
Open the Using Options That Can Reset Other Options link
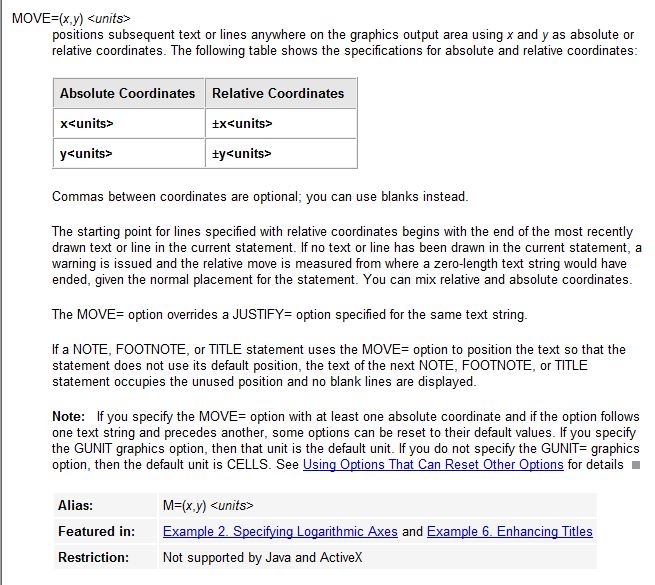pyautogui.click(x=433, y=465)
